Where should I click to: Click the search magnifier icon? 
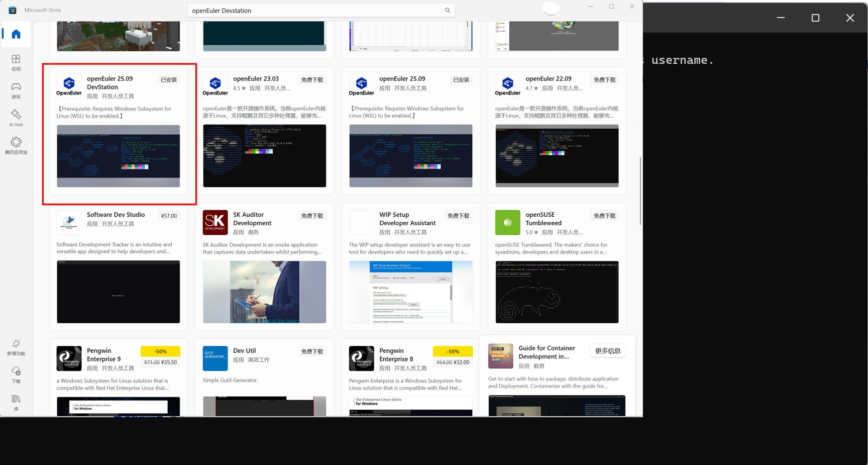pos(447,10)
